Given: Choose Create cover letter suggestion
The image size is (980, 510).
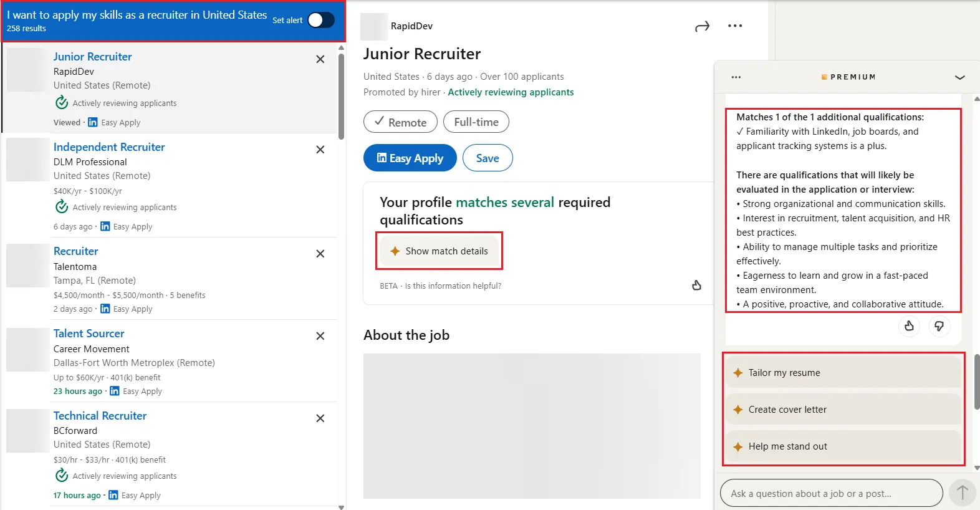Looking at the screenshot, I should tap(843, 410).
